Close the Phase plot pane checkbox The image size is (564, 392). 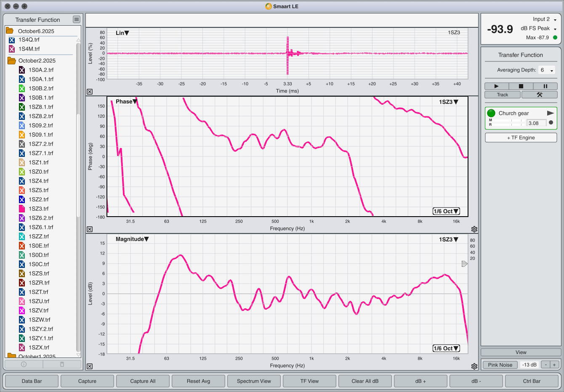pyautogui.click(x=90, y=229)
